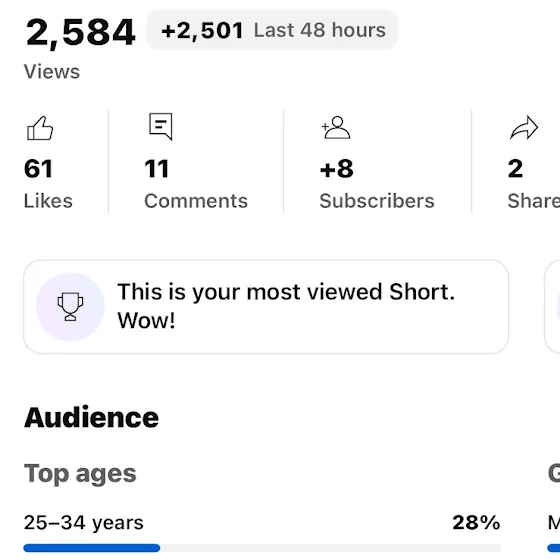The width and height of the screenshot is (560, 560).
Task: Tap the Subscribers label
Action: tap(377, 201)
